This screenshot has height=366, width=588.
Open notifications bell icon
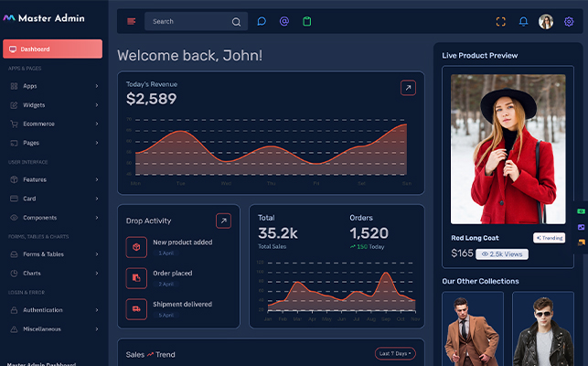coord(524,21)
